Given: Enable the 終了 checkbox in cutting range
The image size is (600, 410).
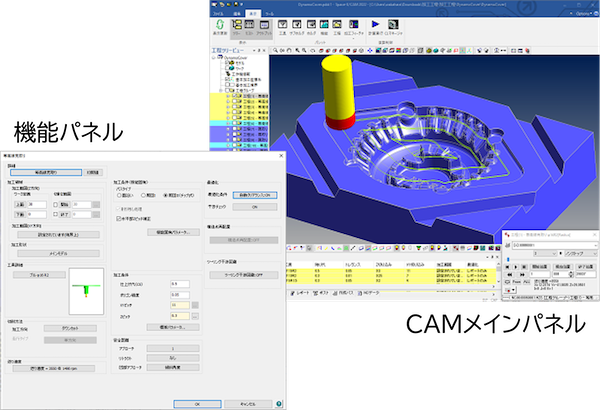Looking at the screenshot, I should tap(55, 214).
